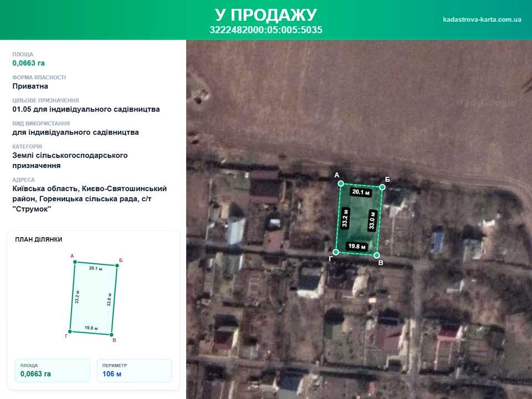Click corner point В in the plot plan

point(111,335)
